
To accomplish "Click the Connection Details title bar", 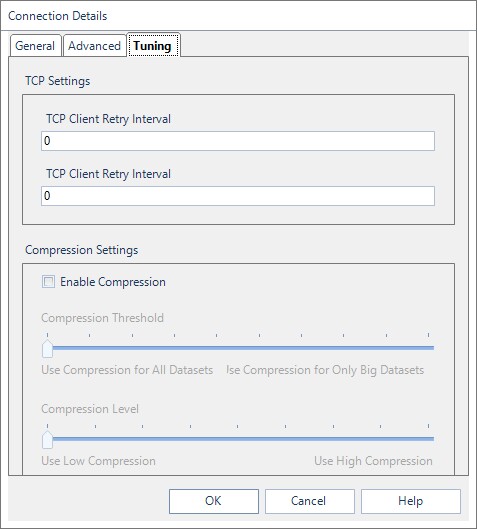I will click(238, 16).
